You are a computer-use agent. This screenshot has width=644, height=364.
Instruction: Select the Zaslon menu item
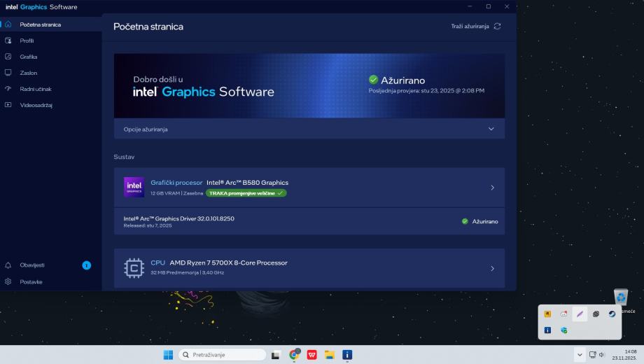coord(28,73)
